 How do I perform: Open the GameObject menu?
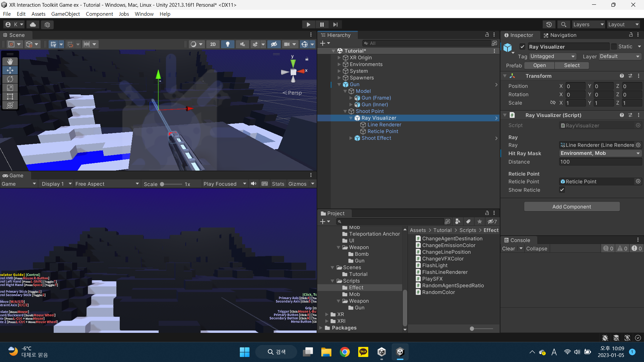65,14
